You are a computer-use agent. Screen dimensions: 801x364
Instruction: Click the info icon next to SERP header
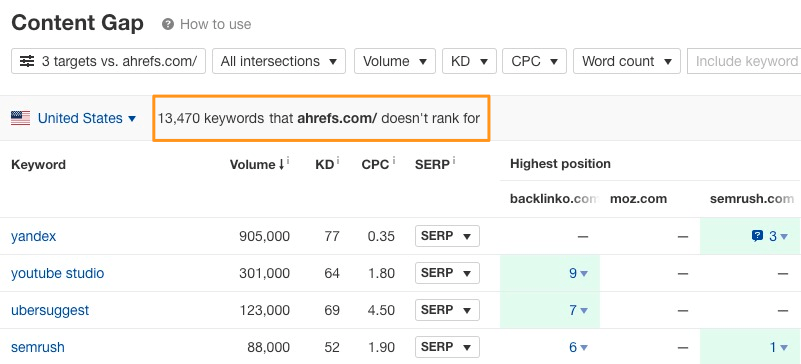click(x=454, y=161)
